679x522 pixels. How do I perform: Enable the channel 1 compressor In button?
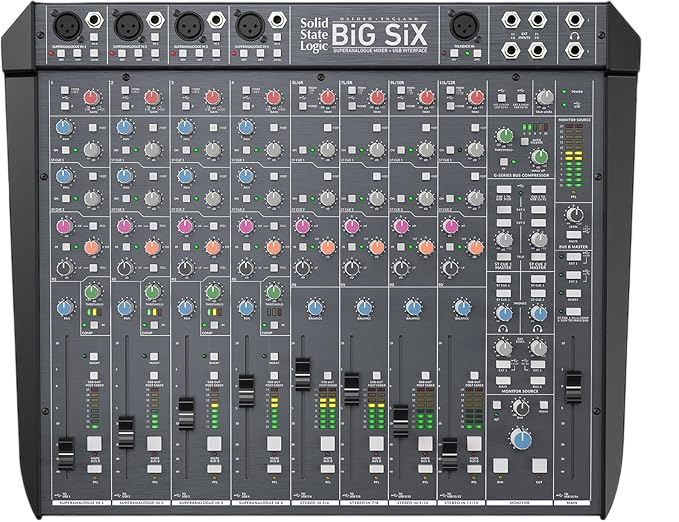coord(94,325)
